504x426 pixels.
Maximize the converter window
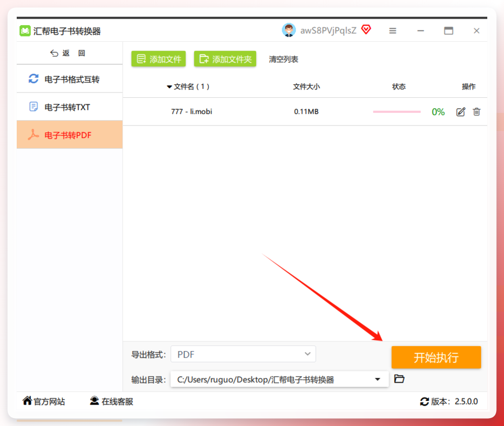(x=449, y=30)
